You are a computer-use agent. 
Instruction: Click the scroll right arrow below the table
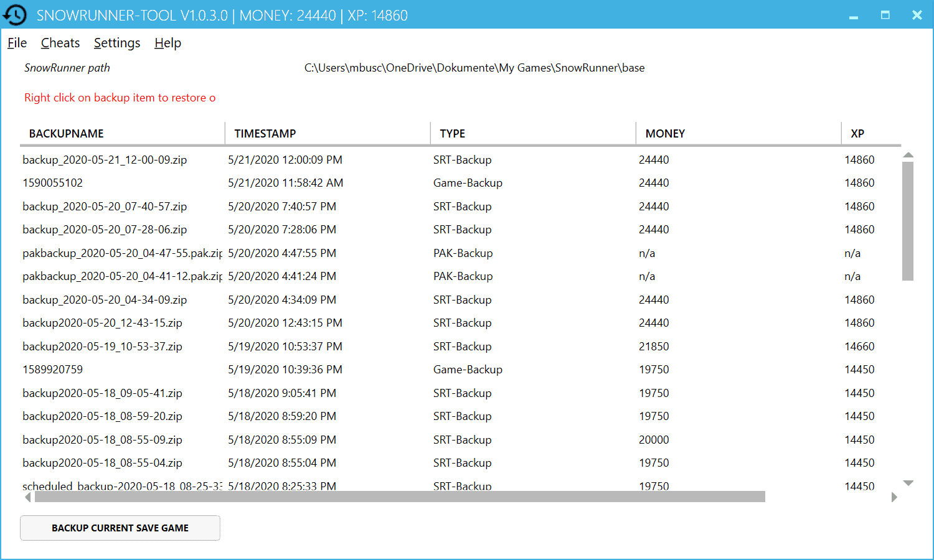894,497
